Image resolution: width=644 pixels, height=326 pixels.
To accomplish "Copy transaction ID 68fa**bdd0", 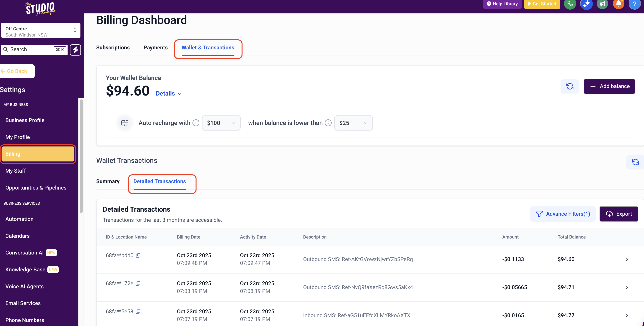I will pyautogui.click(x=138, y=255).
